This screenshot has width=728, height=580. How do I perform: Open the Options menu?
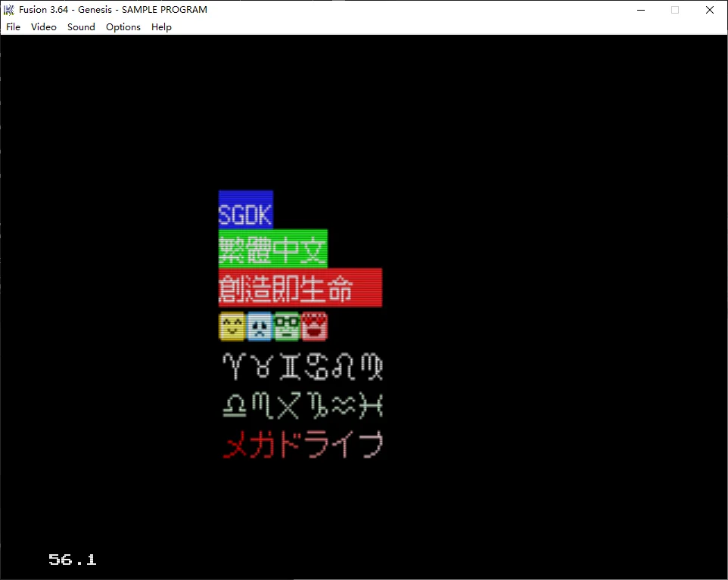123,27
